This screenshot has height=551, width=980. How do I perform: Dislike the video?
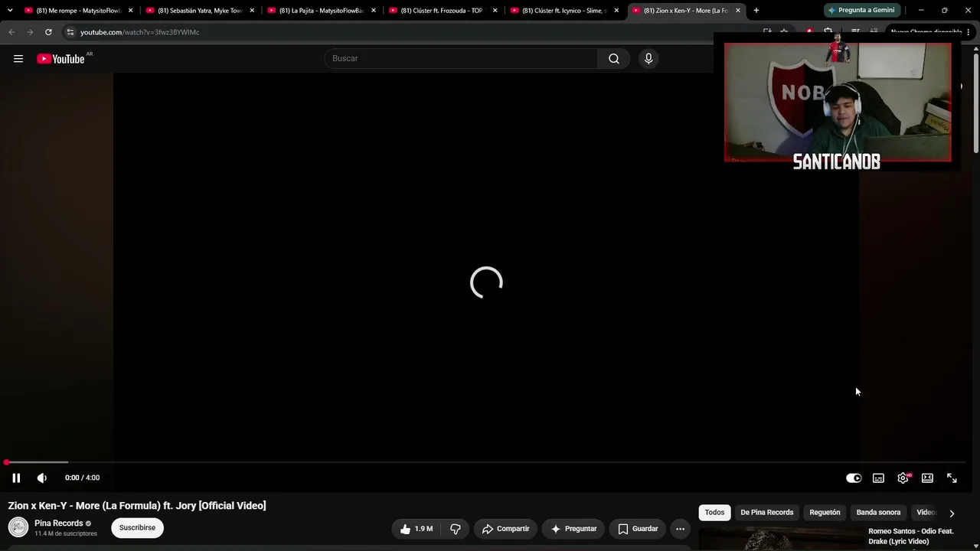[456, 529]
